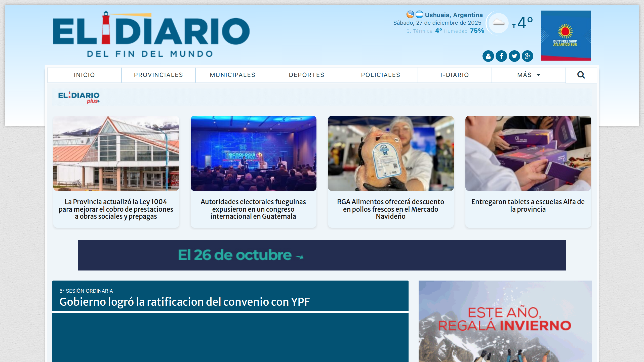
Task: Read the RGA Alimentos pollos frescos article
Action: [390, 209]
